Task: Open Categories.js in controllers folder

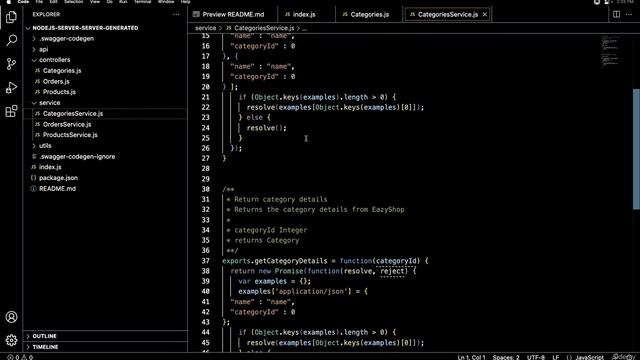Action: pyautogui.click(x=62, y=71)
